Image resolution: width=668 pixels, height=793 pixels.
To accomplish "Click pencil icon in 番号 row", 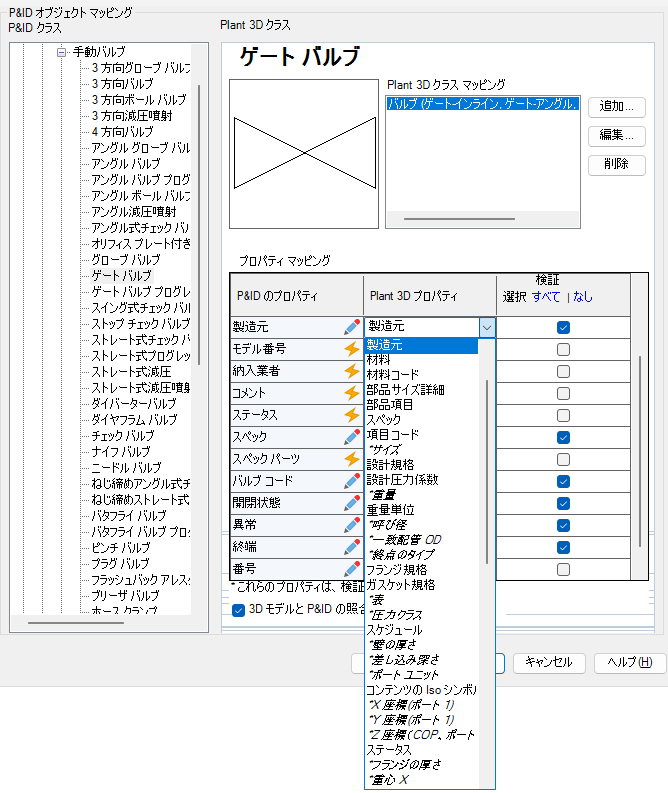I will point(352,569).
